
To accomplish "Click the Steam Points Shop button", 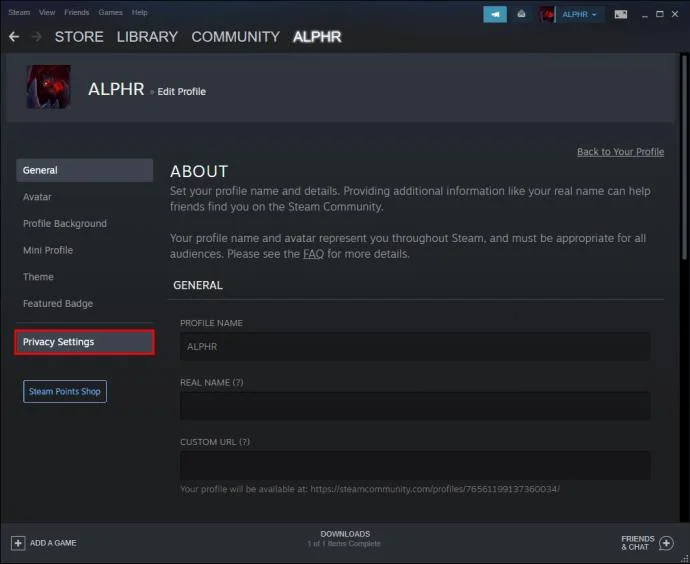I will (x=65, y=391).
